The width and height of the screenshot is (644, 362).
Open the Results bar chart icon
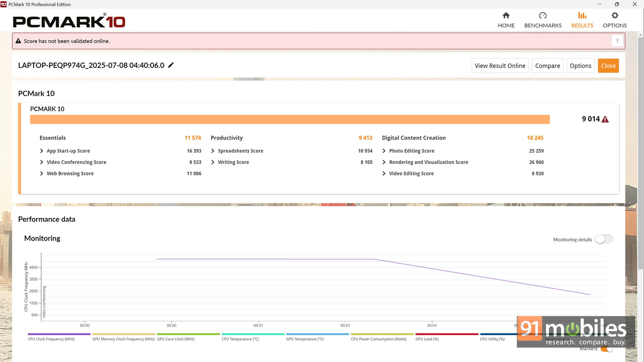pos(582,15)
